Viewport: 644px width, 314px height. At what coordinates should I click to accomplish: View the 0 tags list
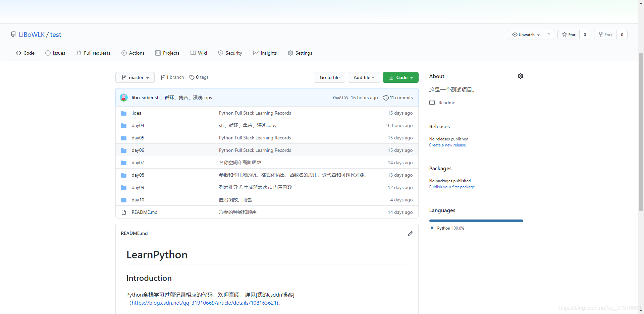pos(199,77)
